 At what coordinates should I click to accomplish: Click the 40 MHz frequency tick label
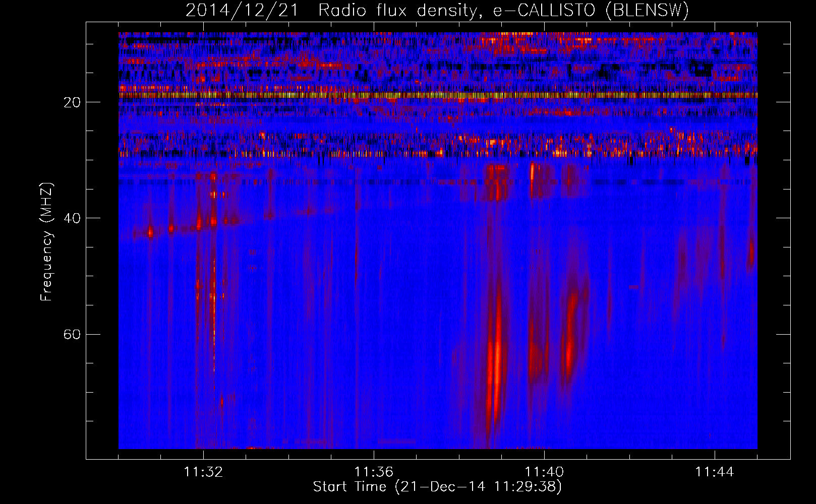tap(72, 218)
